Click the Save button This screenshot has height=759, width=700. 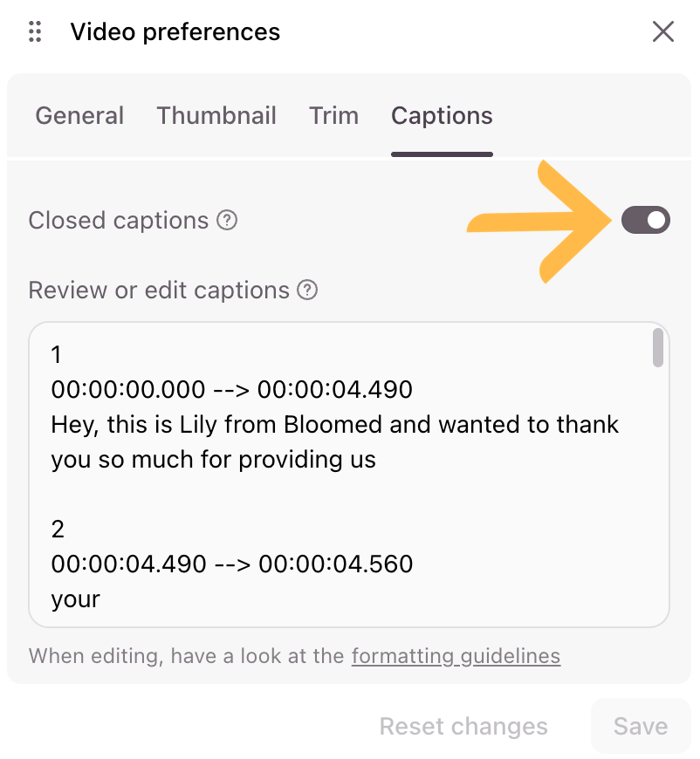[x=641, y=726]
